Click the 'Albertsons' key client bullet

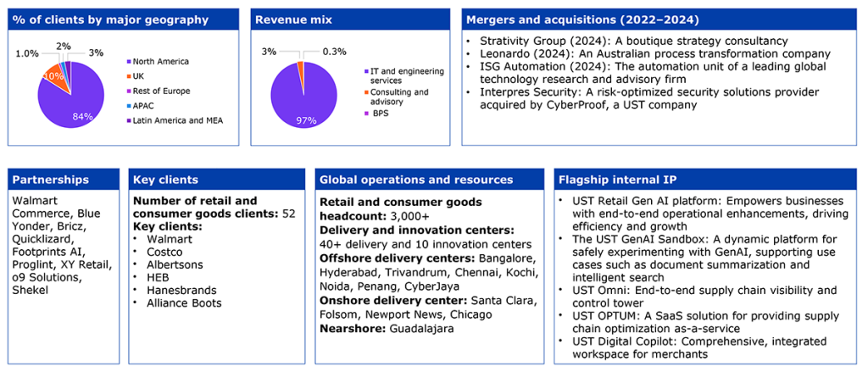175,264
